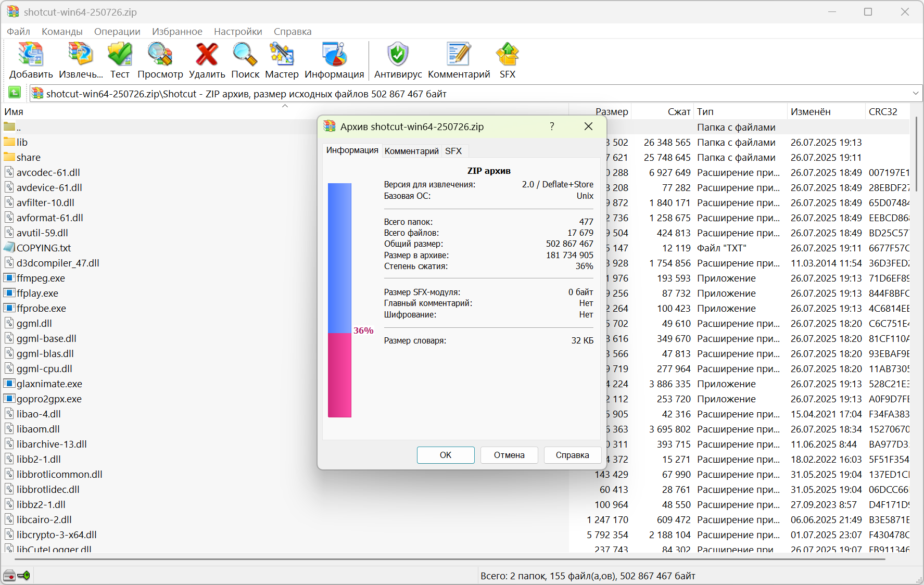
Task: Open the Просмотр viewer icon
Action: point(160,55)
